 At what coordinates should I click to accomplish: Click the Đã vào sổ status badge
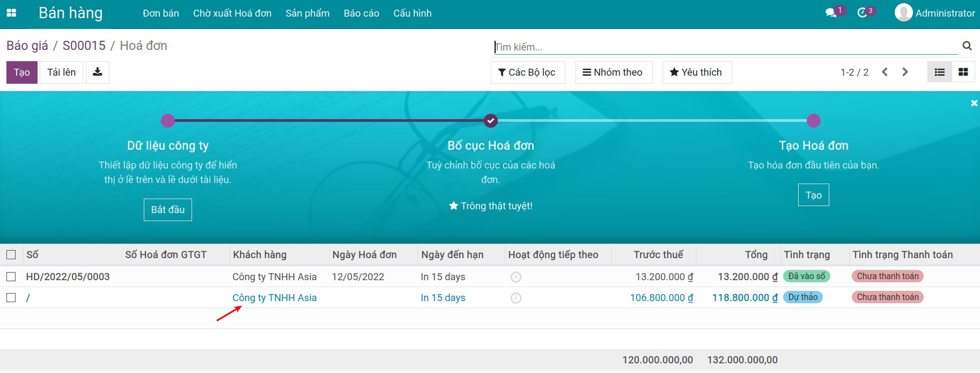(807, 276)
